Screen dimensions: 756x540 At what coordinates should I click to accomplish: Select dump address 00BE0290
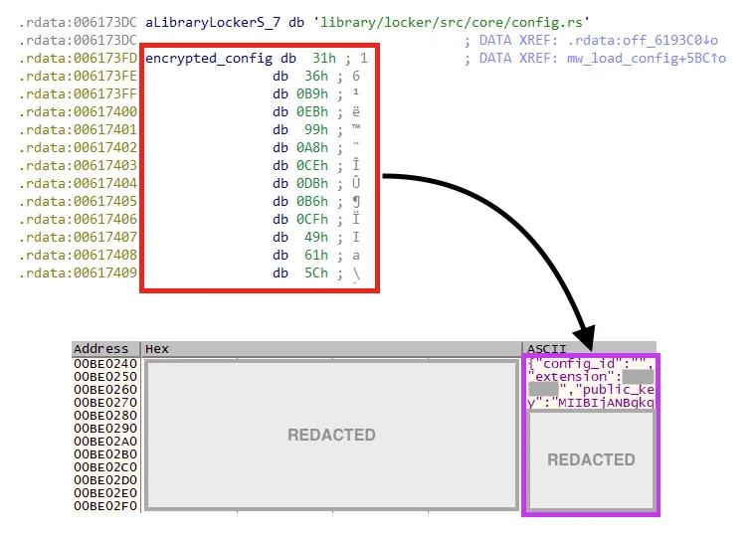click(x=105, y=429)
